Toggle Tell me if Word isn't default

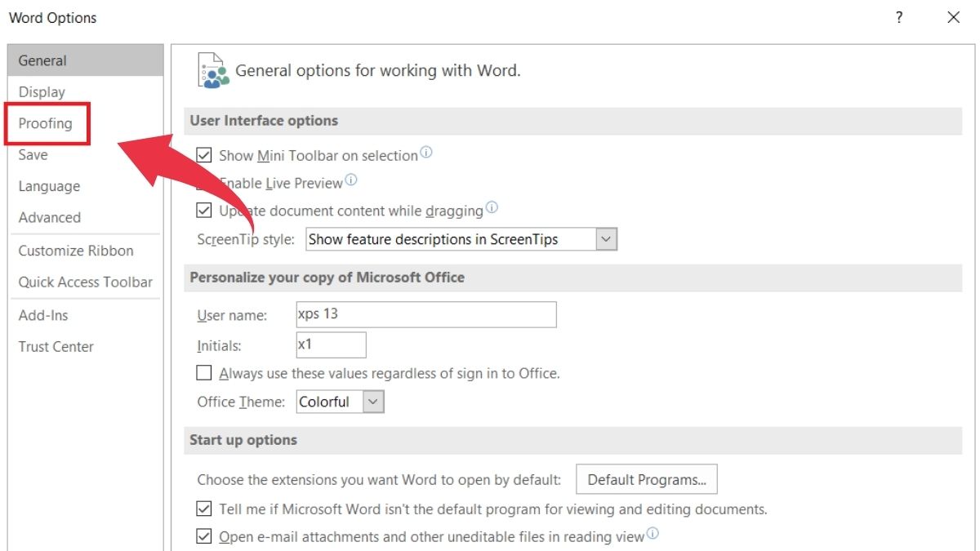pyautogui.click(x=204, y=509)
